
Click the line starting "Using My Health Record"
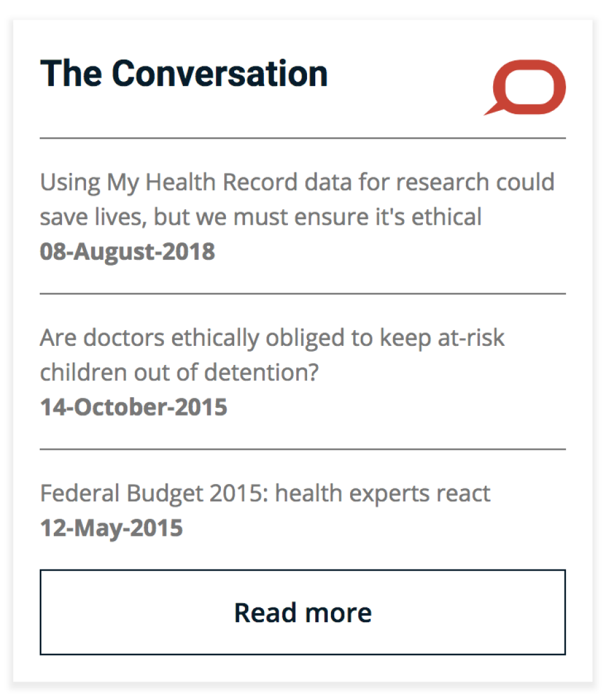(297, 182)
